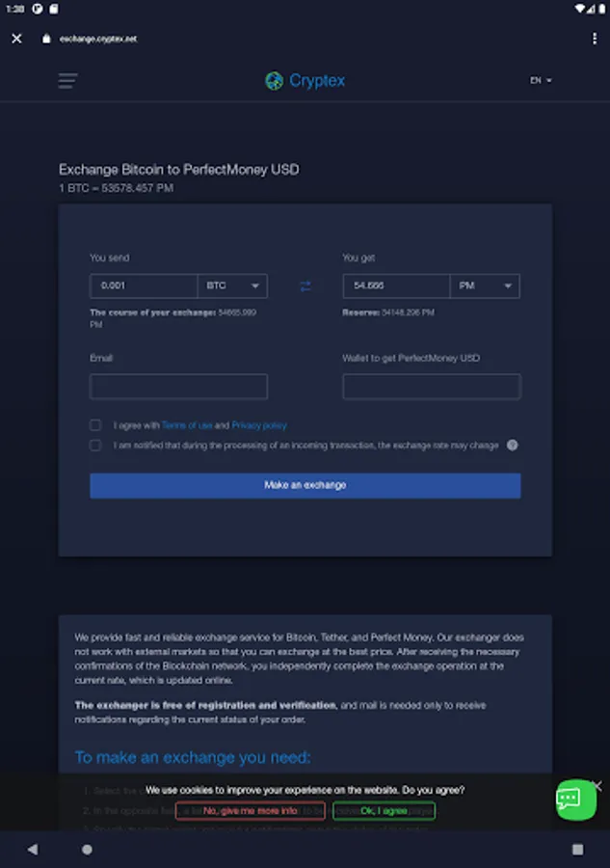Tap the Android back navigation button
The width and height of the screenshot is (610, 868).
click(x=33, y=850)
